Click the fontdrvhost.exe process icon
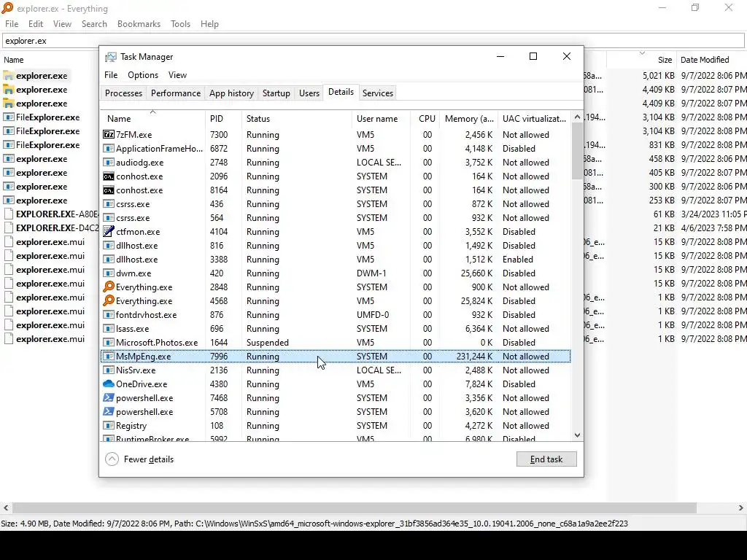Screen dimensions: 747x560 [109, 315]
